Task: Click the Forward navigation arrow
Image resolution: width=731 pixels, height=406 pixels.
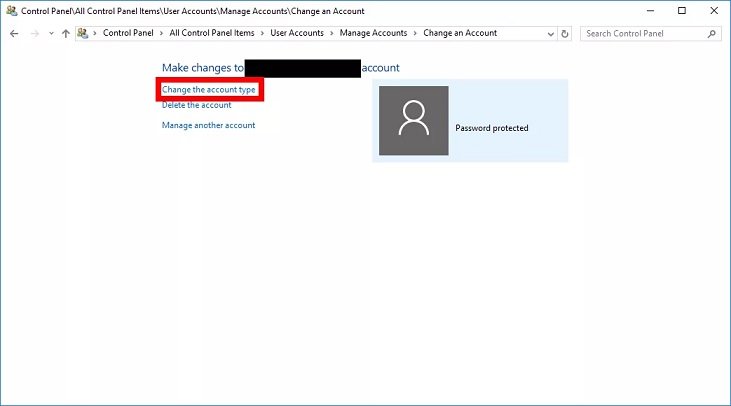Action: (35, 33)
